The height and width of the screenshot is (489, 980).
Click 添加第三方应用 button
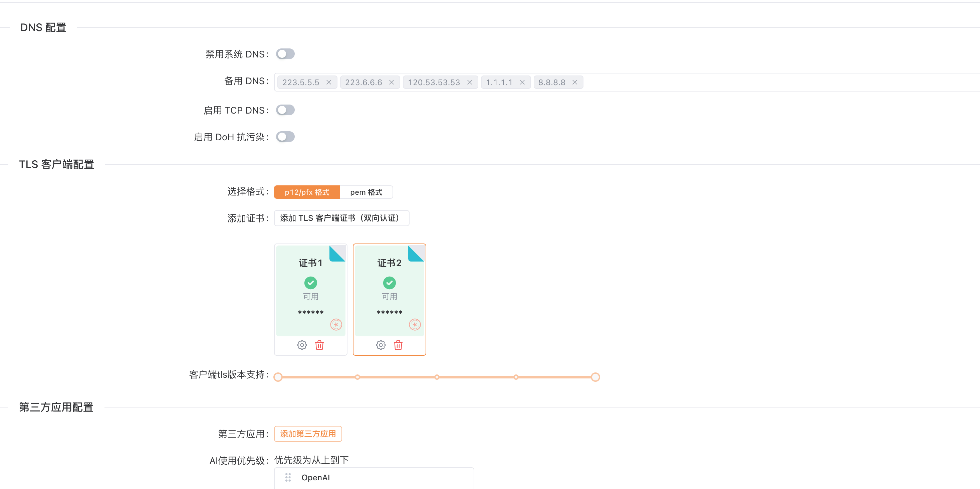(308, 434)
